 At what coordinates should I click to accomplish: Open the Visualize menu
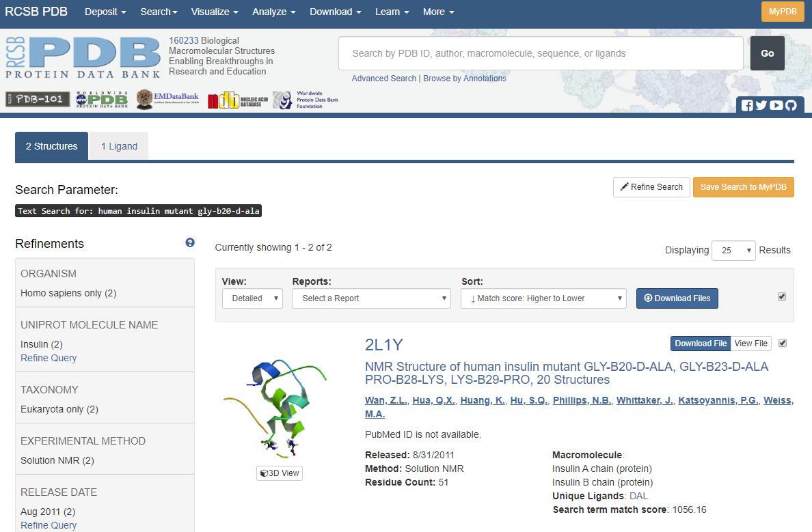coord(215,12)
